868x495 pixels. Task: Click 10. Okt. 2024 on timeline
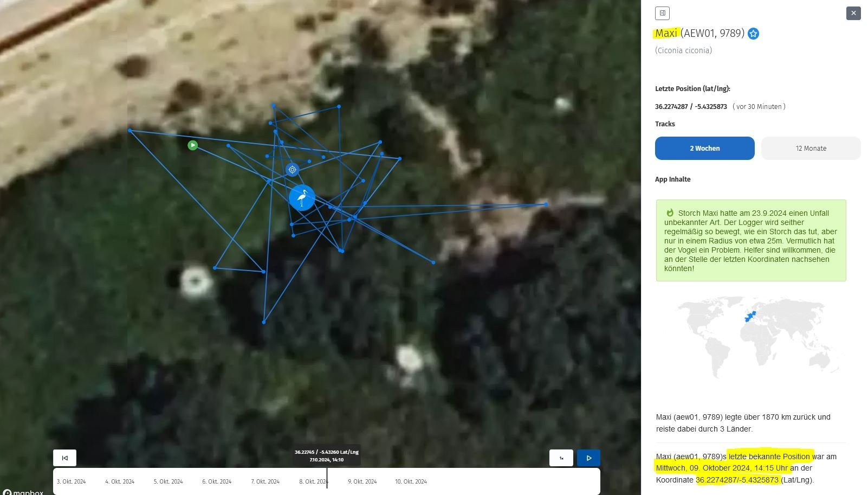pos(411,481)
